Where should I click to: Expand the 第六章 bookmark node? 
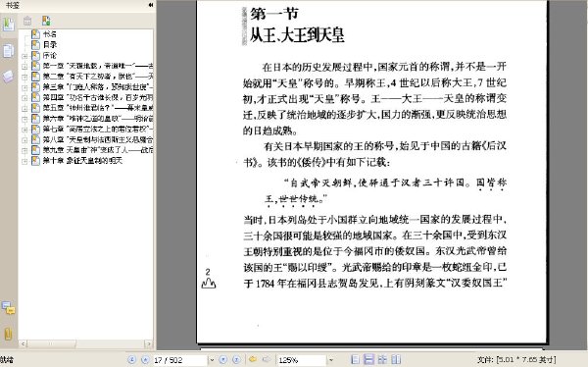pos(24,120)
